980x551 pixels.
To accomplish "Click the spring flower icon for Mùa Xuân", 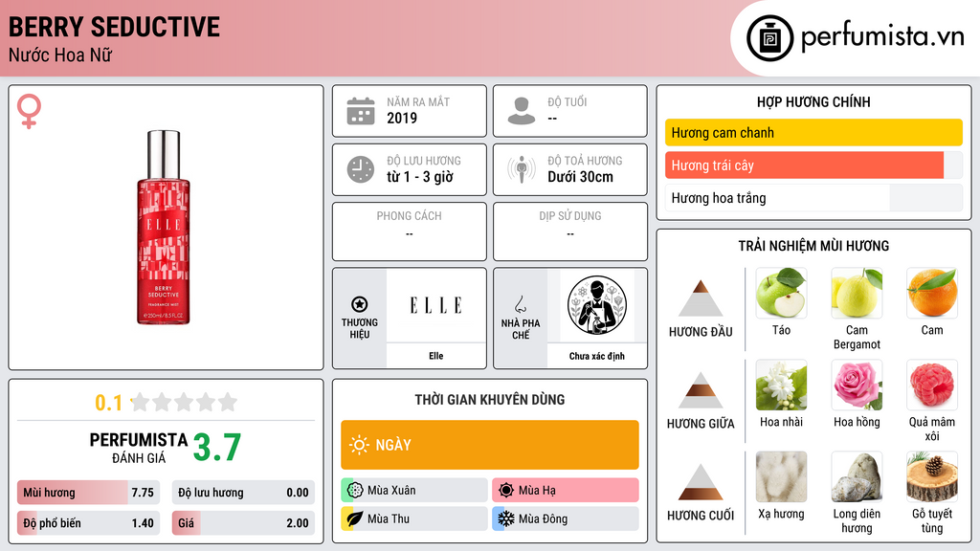I will click(x=355, y=490).
